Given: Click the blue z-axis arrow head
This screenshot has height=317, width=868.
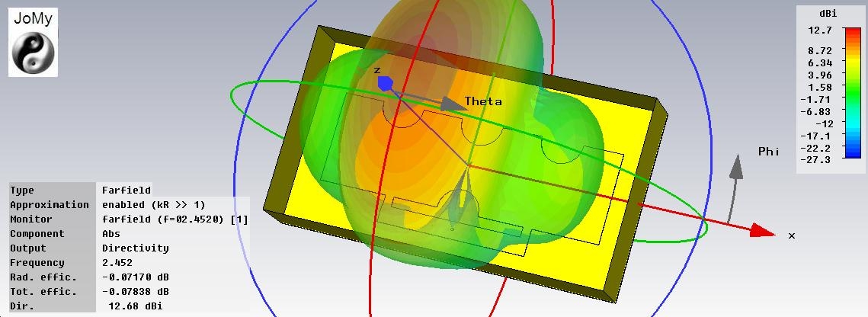Looking at the screenshot, I should pyautogui.click(x=386, y=83).
